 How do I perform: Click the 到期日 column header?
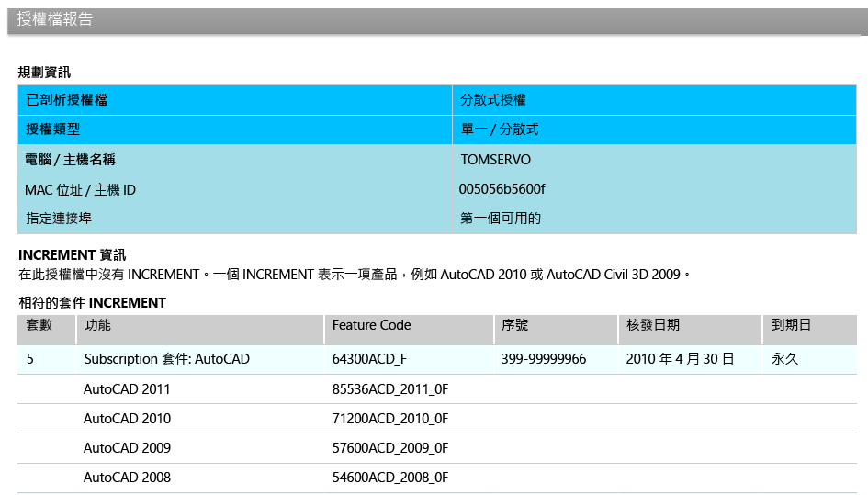click(810, 330)
